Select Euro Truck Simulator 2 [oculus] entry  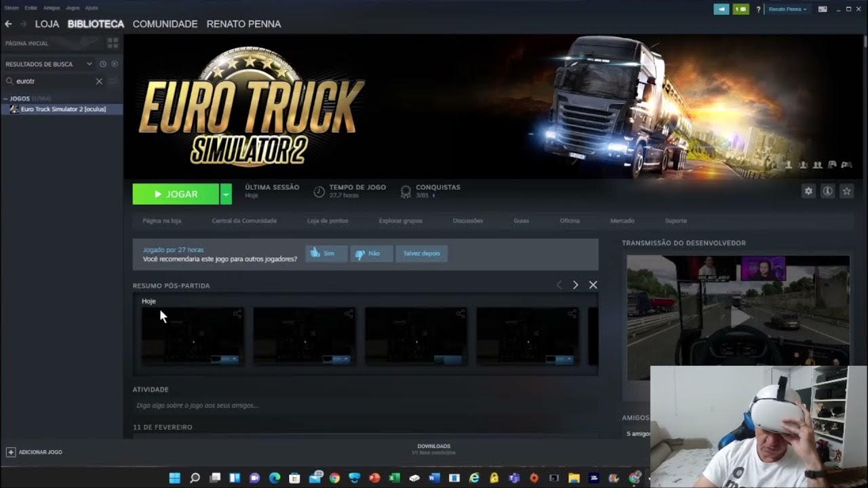point(62,109)
